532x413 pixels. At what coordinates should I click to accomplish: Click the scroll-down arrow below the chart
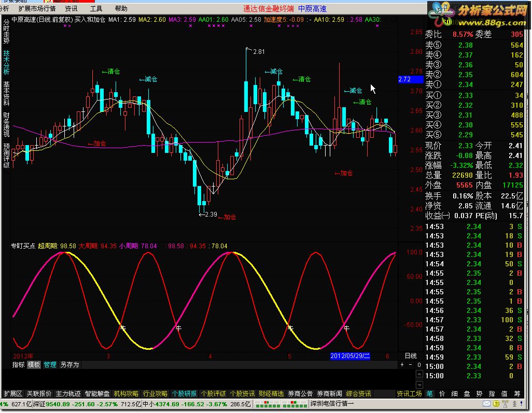point(419,385)
